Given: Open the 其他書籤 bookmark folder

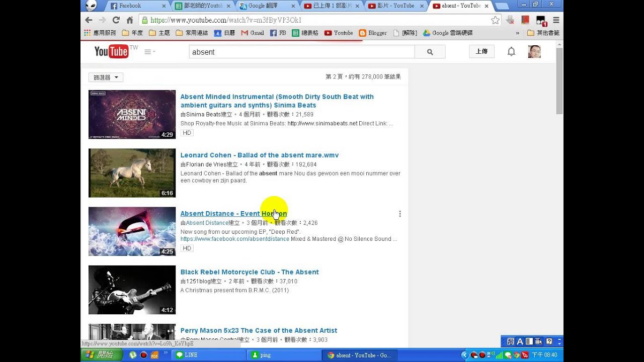Looking at the screenshot, I should tap(543, 33).
